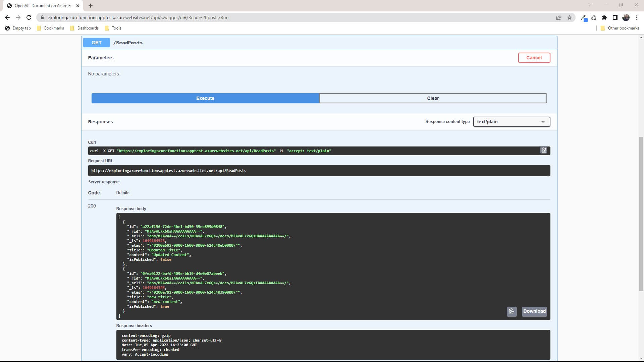Close the OpenAPI Document tab
644x362 pixels.
(78, 5)
